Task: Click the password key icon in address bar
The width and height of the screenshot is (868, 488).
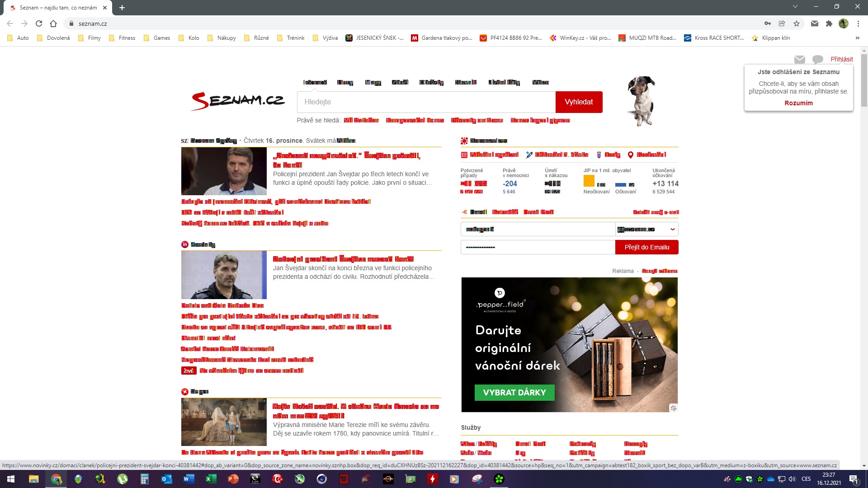Action: click(768, 23)
